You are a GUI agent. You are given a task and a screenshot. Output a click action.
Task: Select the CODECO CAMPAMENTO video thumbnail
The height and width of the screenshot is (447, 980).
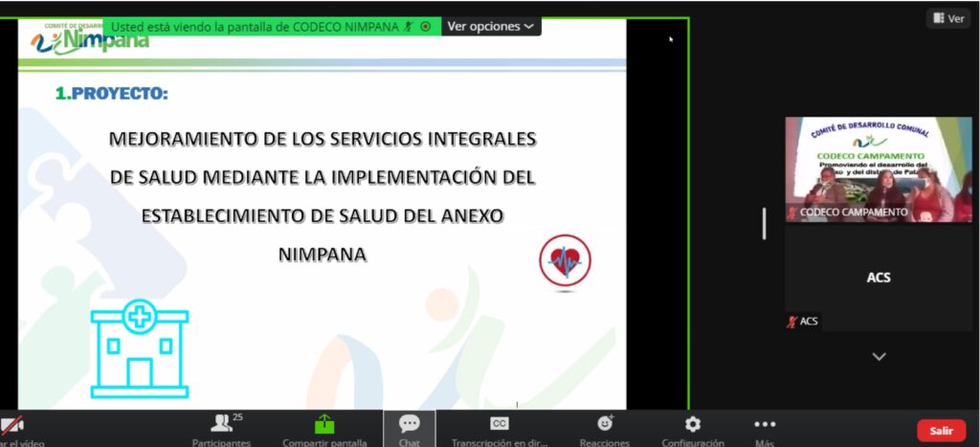pyautogui.click(x=878, y=168)
